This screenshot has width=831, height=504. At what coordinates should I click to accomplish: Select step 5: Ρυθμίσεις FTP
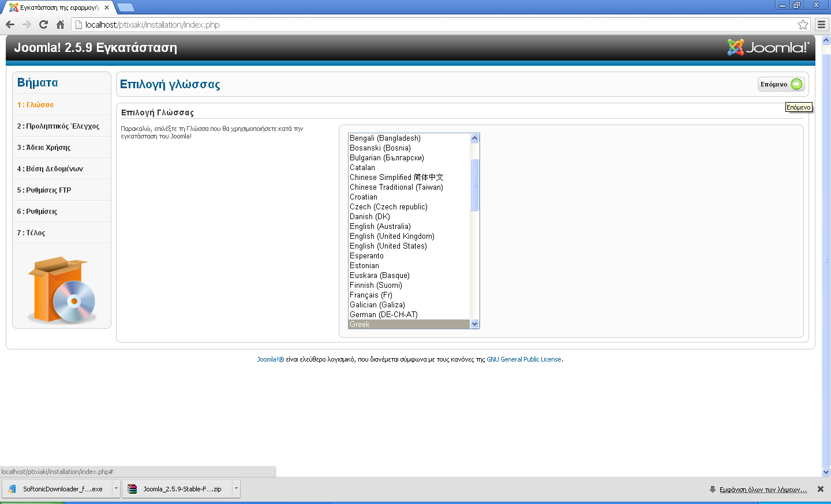[x=62, y=190]
